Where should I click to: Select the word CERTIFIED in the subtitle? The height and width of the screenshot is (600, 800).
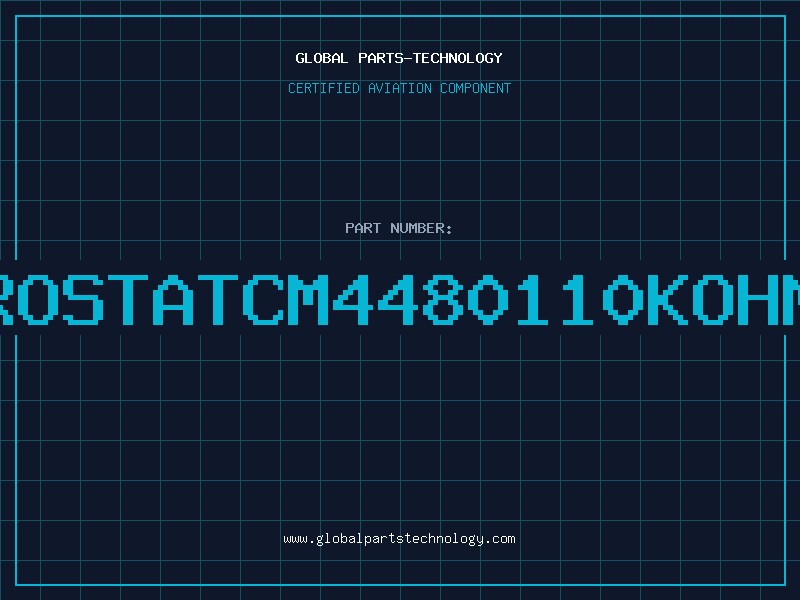click(x=324, y=88)
